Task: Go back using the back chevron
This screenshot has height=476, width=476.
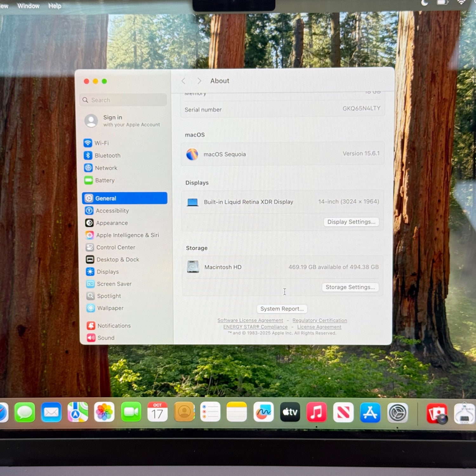Action: coord(183,81)
